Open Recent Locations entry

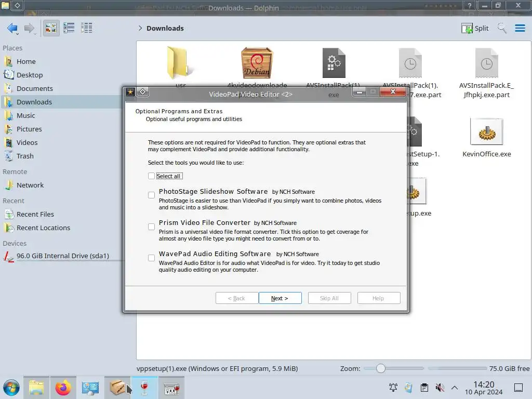point(43,228)
